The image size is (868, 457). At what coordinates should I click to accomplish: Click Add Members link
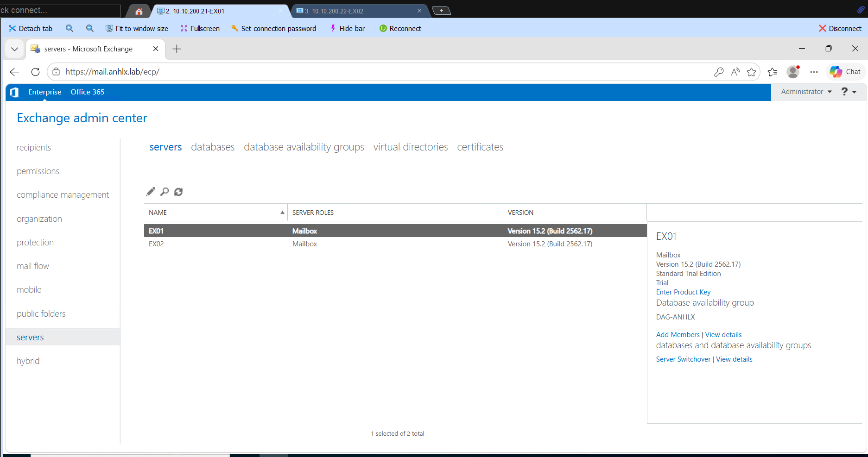[x=678, y=335]
